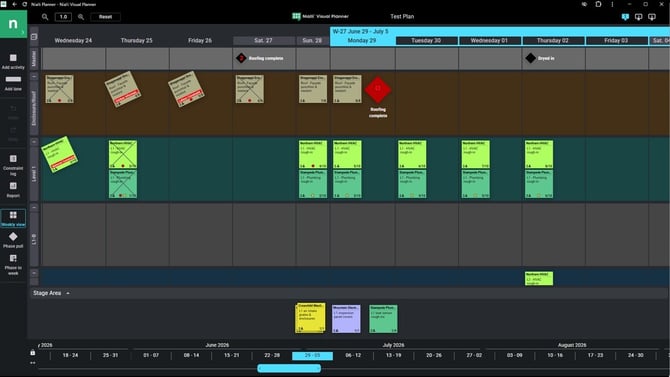This screenshot has width=670, height=377.
Task: Click the Reset zoom button
Action: (x=106, y=17)
